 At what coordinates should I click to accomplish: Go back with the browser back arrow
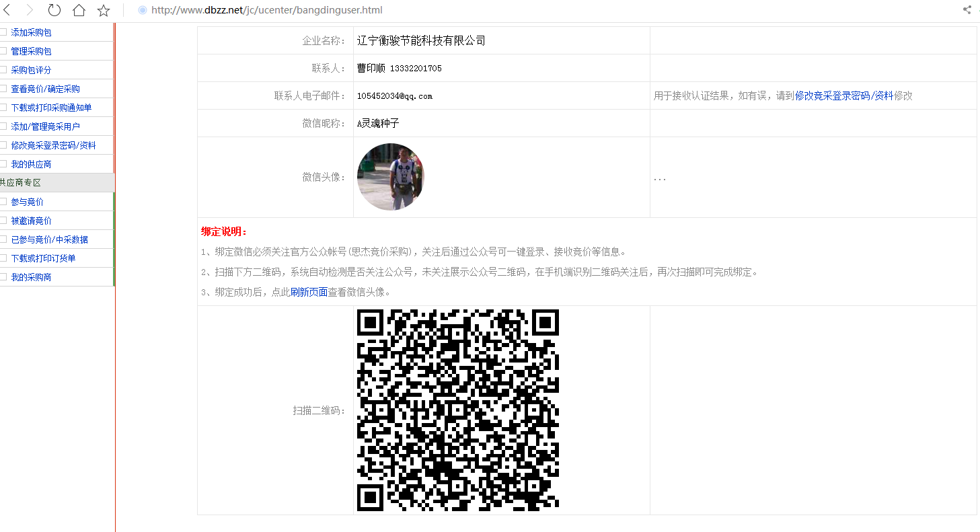[6, 10]
